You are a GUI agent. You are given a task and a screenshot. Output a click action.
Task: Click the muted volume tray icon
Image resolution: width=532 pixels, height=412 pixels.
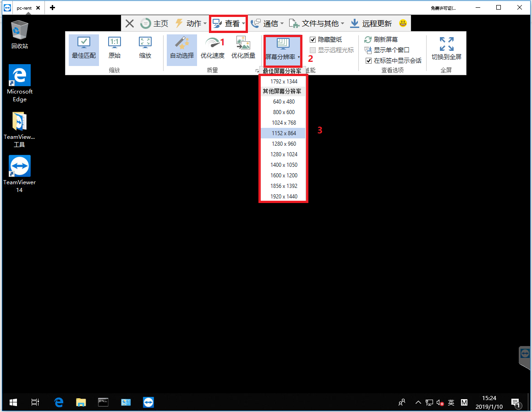440,403
